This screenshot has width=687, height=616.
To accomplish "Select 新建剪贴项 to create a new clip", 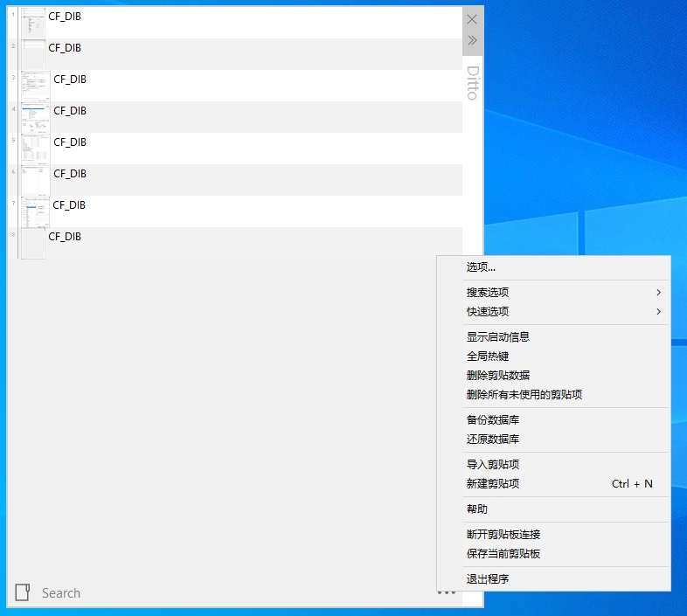I will pos(493,484).
